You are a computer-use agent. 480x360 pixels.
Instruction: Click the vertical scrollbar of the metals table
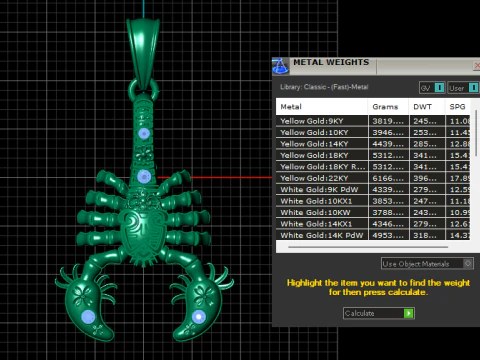pos(476,133)
